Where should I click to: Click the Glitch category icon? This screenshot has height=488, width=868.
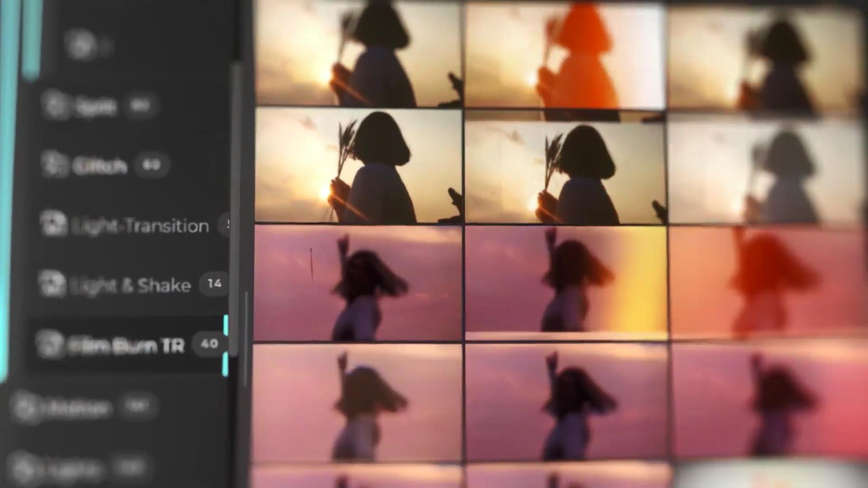coord(54,164)
